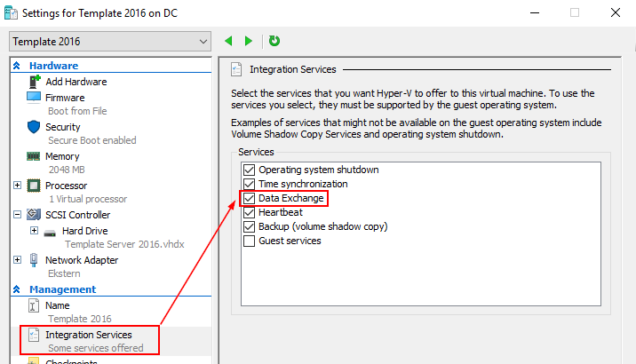This screenshot has width=636, height=364.
Task: Click the Security shield icon
Action: coord(34,127)
